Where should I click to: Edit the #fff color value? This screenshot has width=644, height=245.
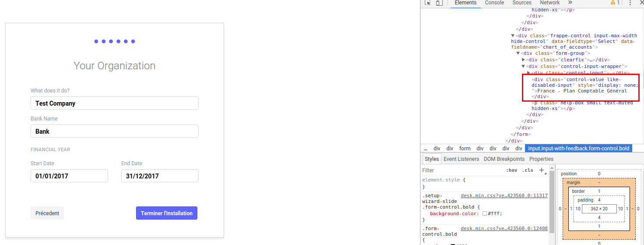point(494,213)
